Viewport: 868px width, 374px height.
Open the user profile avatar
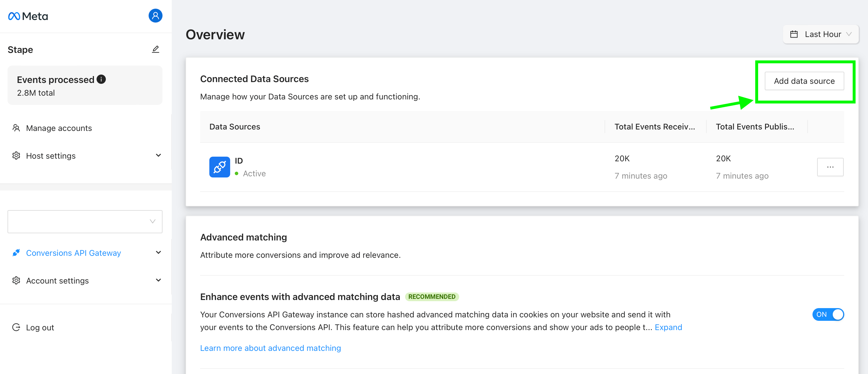point(155,16)
